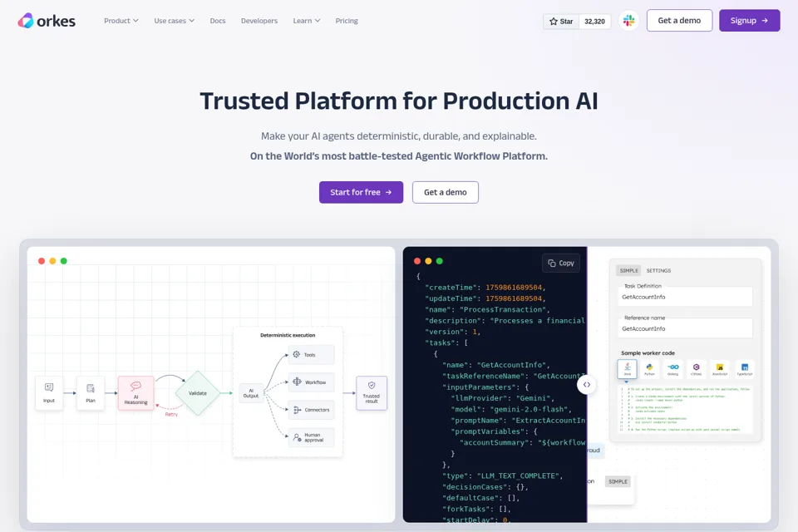Screen dimensions: 798x532
Task: Select the TypeScript worker code icon
Action: coord(745,368)
